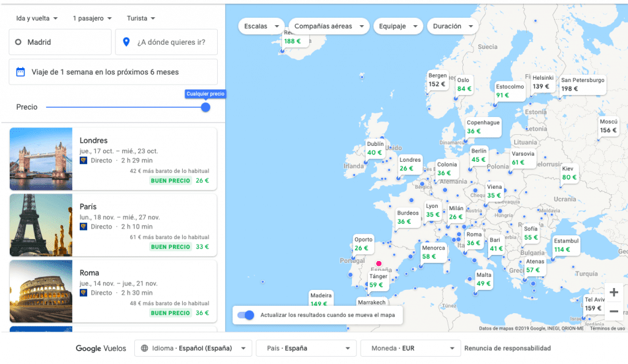Open the Compañías aéreas filter
Viewport: 628px width, 364px height.
click(x=329, y=26)
